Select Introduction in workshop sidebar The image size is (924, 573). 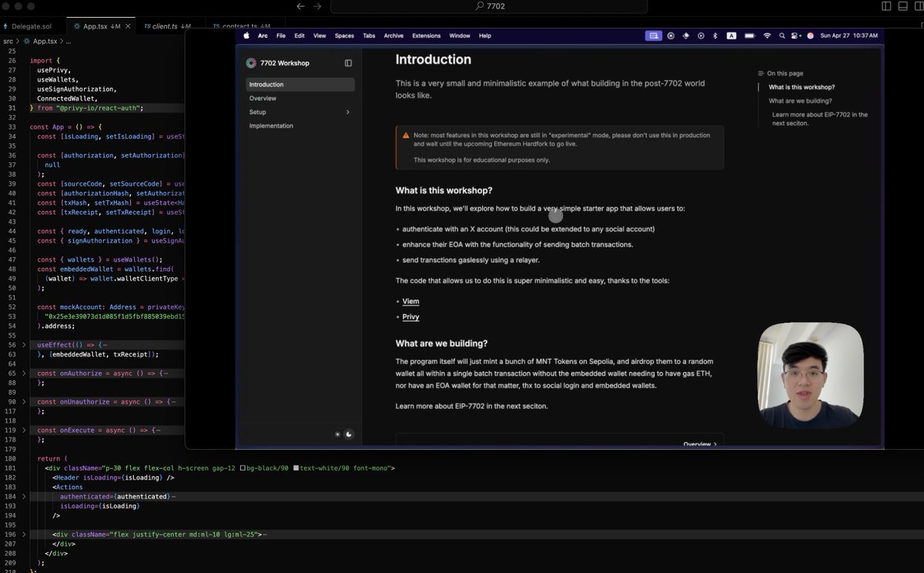(x=300, y=85)
